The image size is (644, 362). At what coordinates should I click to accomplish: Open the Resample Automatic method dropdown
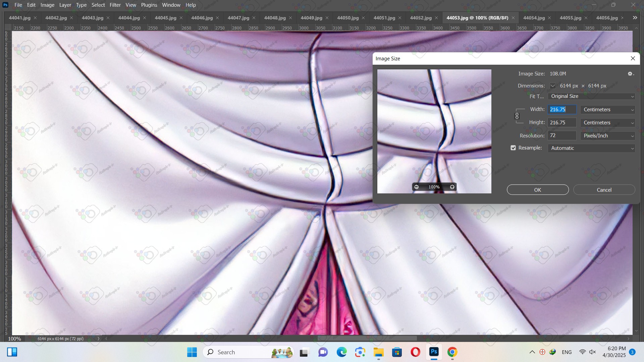tap(591, 148)
